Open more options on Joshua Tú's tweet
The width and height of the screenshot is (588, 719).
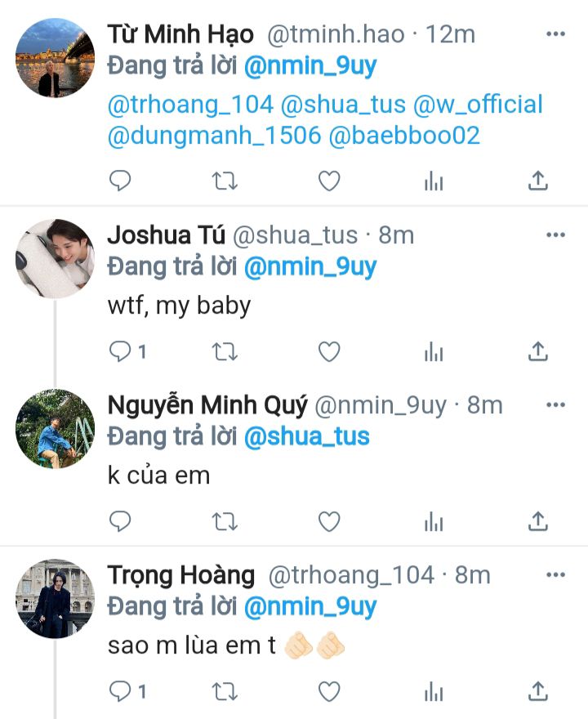point(555,235)
